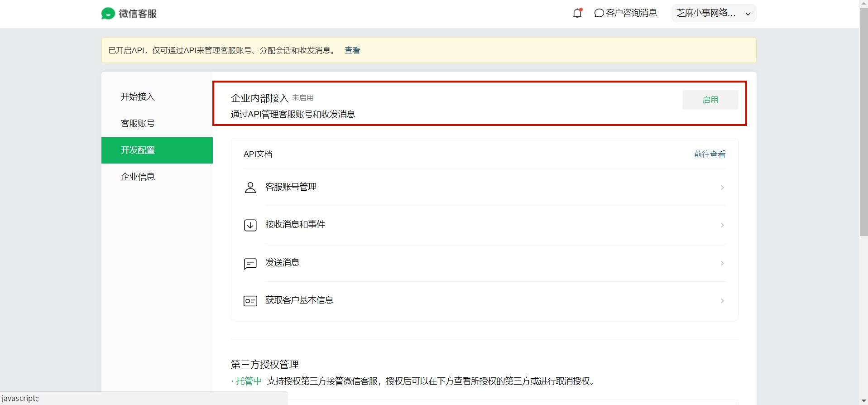
Task: Click the 启用 button for 企业内部接入
Action: pos(710,100)
